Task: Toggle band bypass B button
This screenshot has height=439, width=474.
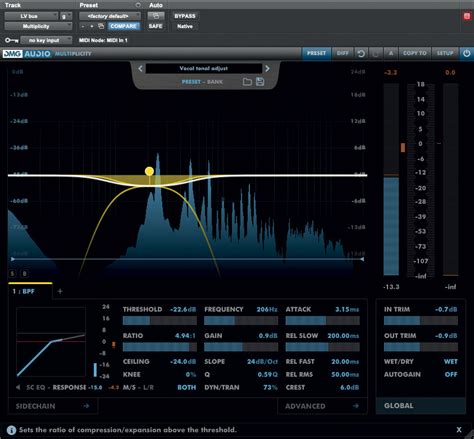Action: tap(24, 274)
